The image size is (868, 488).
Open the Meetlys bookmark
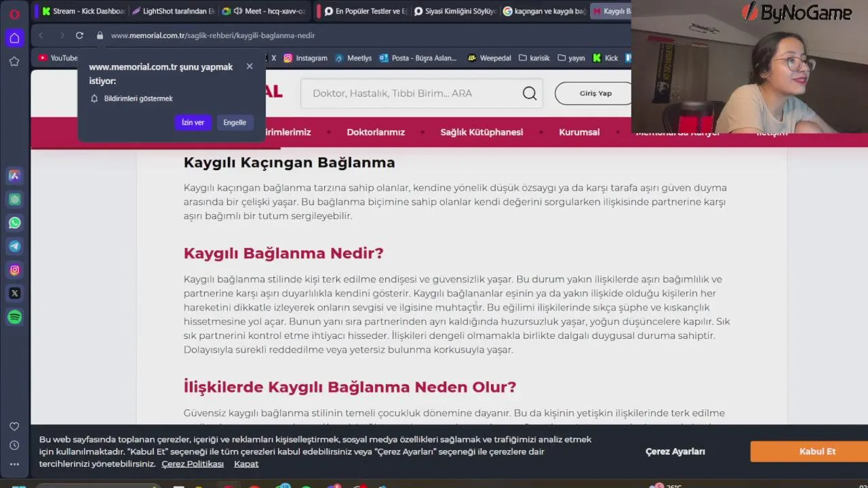coord(353,58)
